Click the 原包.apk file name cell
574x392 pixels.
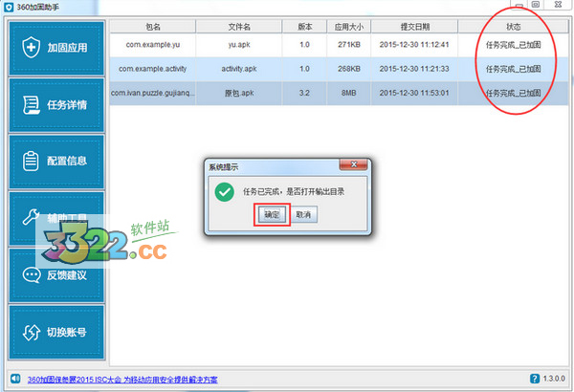(x=239, y=93)
